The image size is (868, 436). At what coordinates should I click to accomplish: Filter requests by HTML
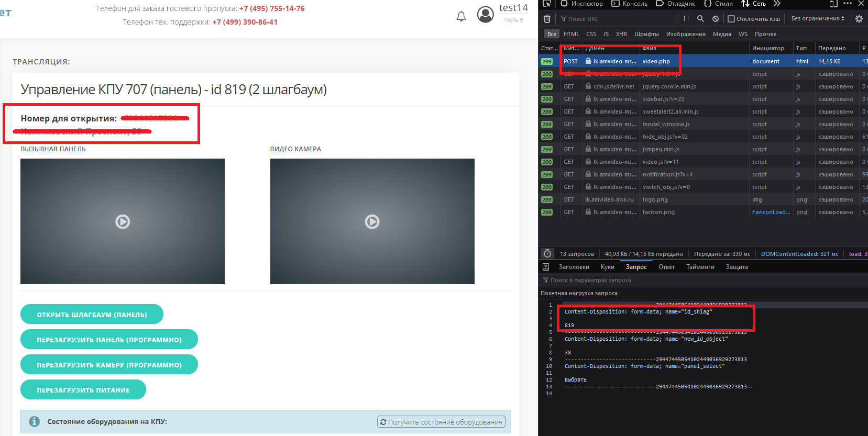572,34
